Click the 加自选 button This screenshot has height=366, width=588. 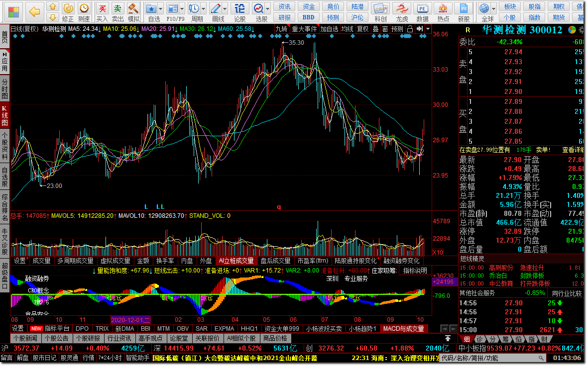(329, 29)
